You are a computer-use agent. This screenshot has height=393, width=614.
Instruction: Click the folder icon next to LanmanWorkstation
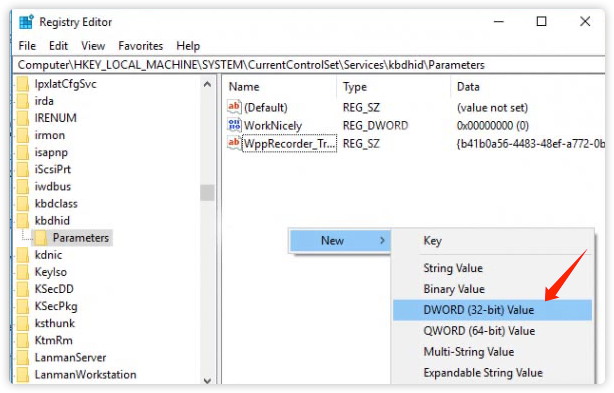pyautogui.click(x=23, y=375)
